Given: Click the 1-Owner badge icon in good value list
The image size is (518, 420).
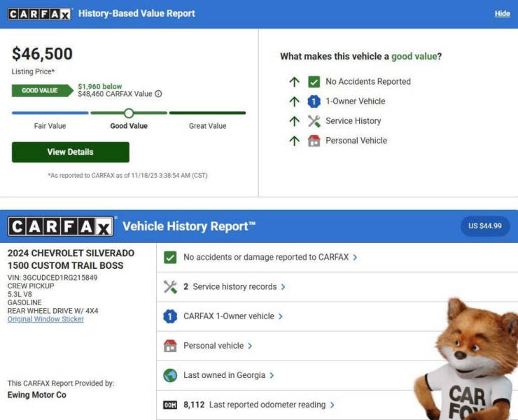Looking at the screenshot, I should pos(314,101).
